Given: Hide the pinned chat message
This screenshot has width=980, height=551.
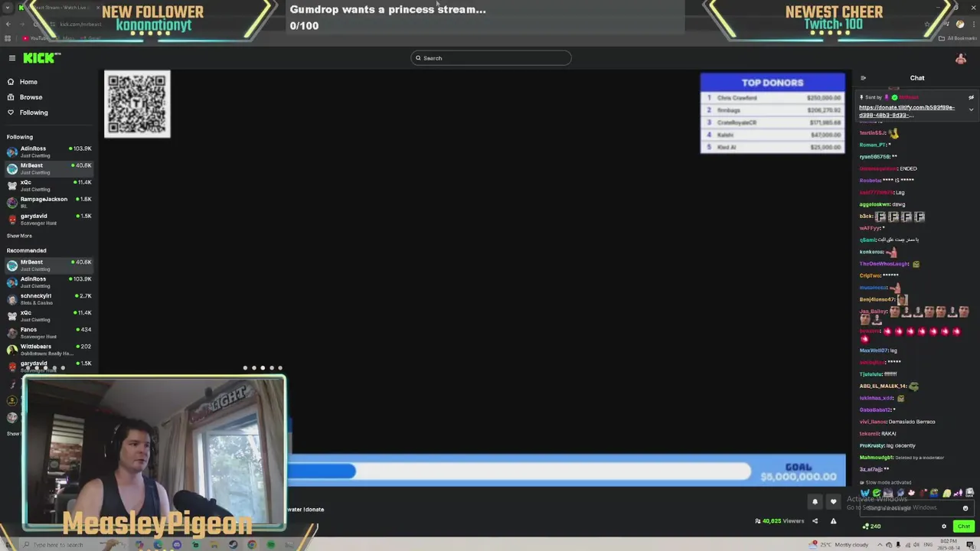Looking at the screenshot, I should (x=971, y=97).
